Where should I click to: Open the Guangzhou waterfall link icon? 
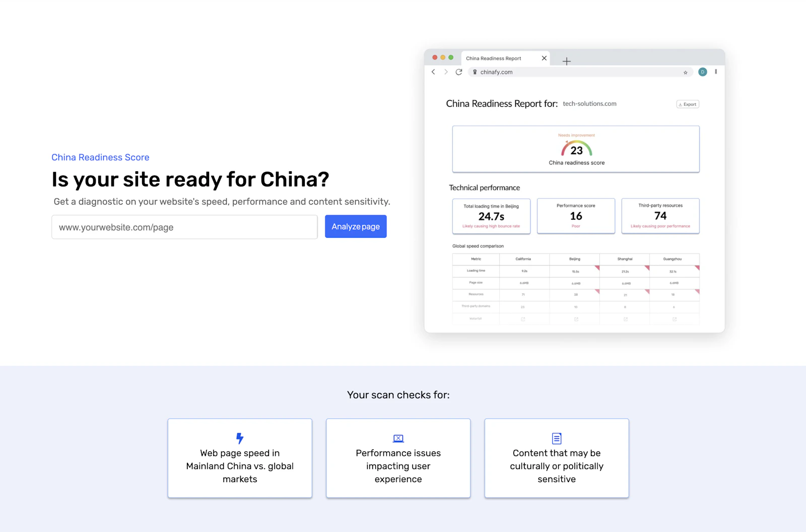pyautogui.click(x=675, y=319)
